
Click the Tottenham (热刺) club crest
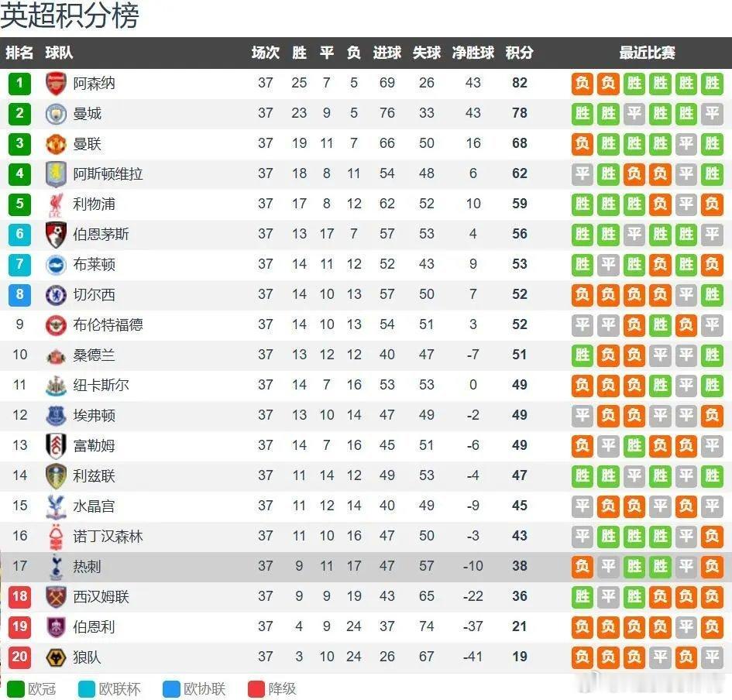coord(56,566)
